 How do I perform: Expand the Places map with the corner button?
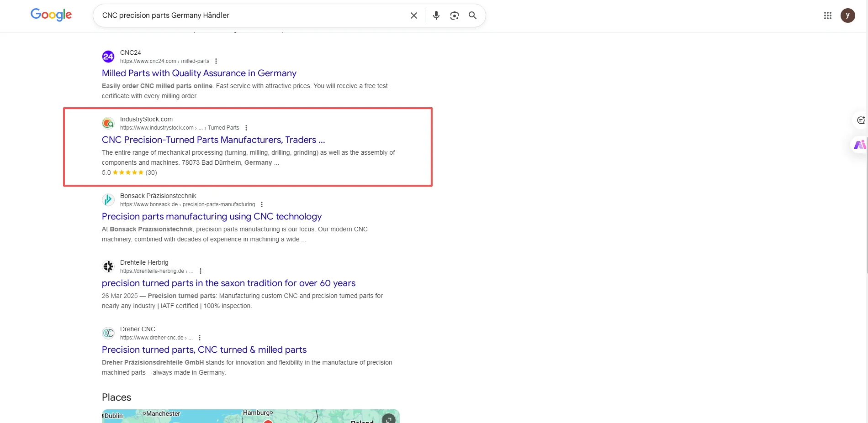389,418
